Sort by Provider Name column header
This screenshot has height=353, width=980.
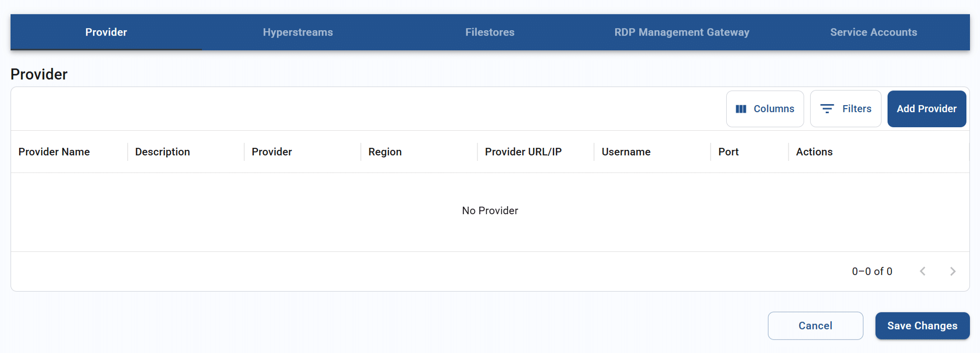54,152
